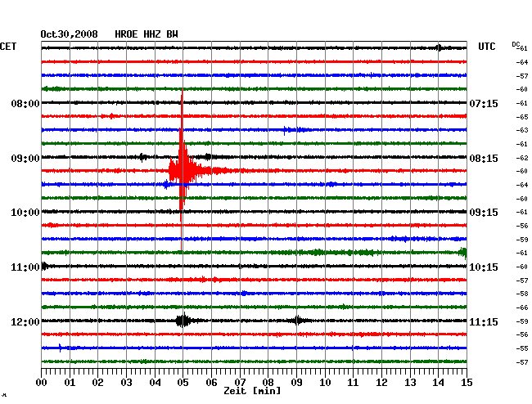Select minute tick label 12 on x-axis
The height and width of the screenshot is (404, 532).
pyautogui.click(x=381, y=382)
